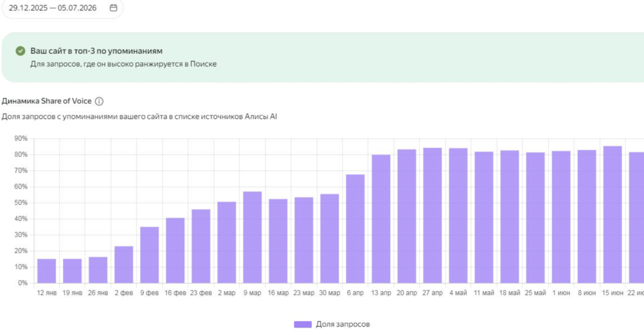Screen dimensions: 644x335
Task: Click the 90% y-axis label
Action: (21, 138)
